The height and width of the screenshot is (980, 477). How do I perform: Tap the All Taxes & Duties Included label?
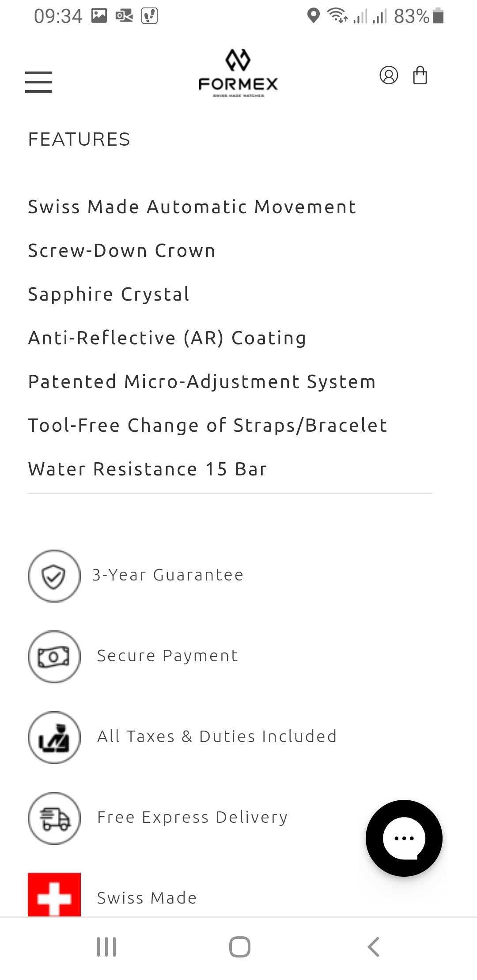(x=217, y=737)
